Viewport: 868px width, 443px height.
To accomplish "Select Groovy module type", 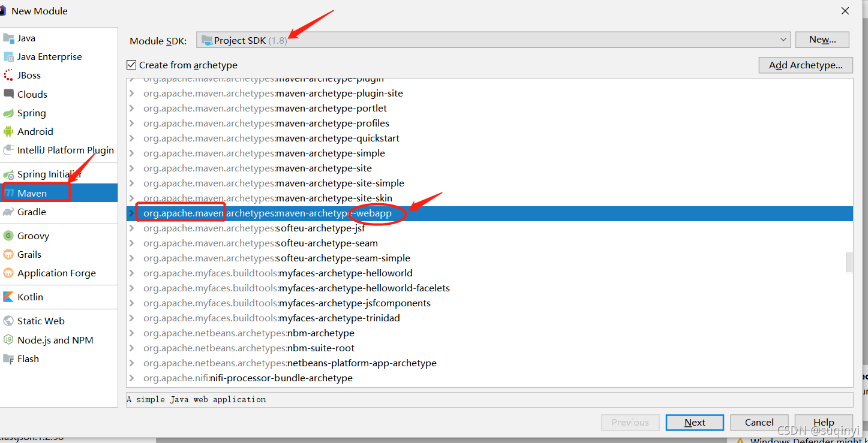I will coord(59,236).
